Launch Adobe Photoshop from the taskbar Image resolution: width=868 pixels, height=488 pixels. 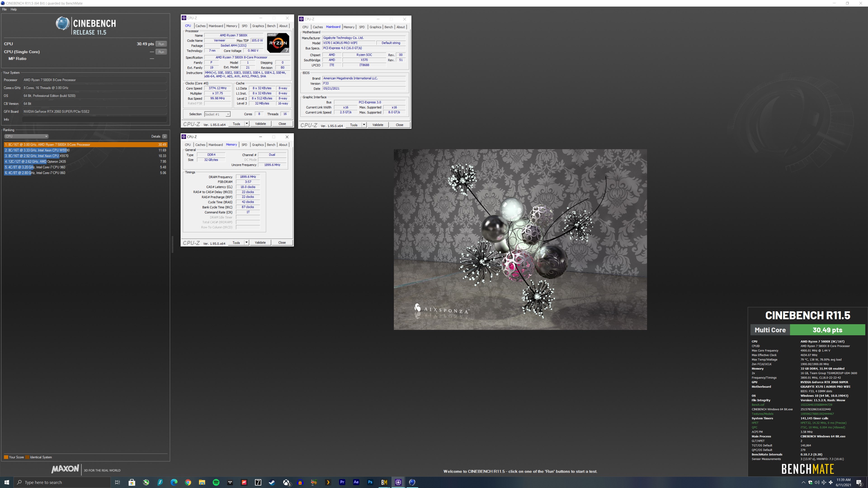tap(370, 482)
